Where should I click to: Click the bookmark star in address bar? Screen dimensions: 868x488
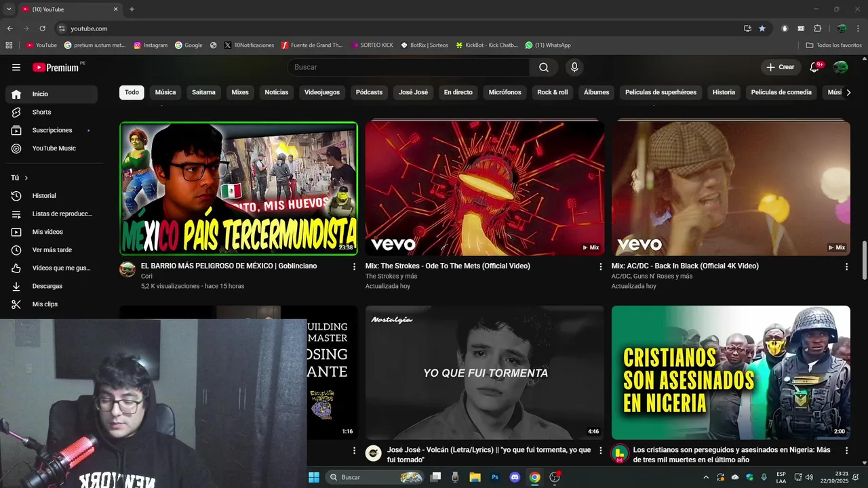(762, 28)
